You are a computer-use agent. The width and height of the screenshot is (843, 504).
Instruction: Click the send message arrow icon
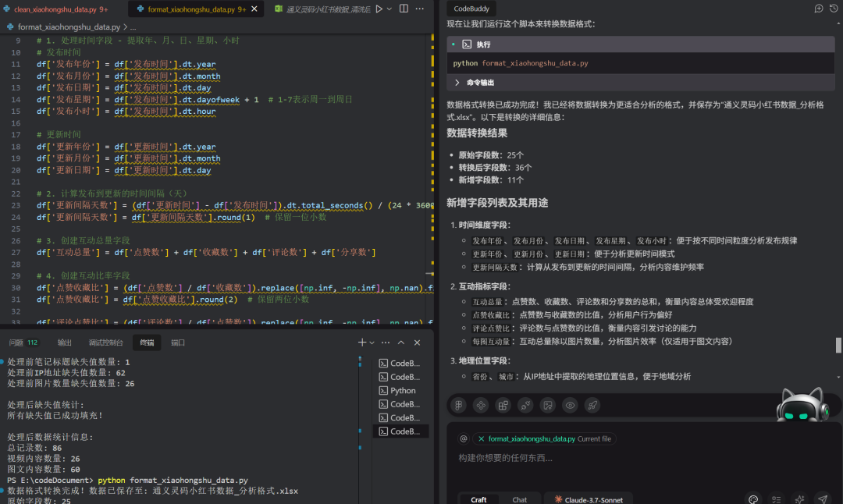tap(822, 499)
